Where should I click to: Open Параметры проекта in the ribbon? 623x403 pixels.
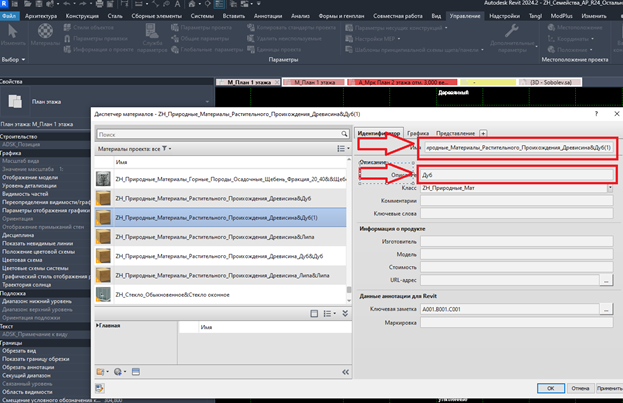click(x=201, y=27)
